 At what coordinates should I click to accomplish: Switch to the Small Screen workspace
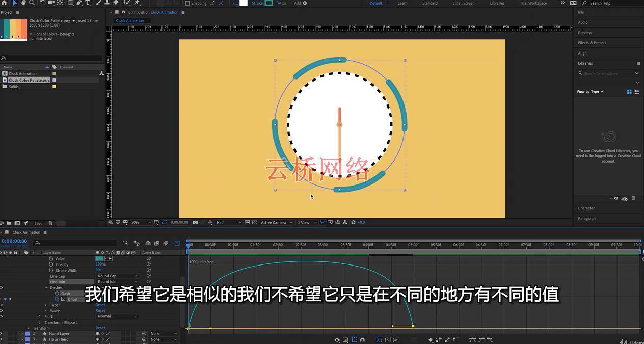click(463, 3)
